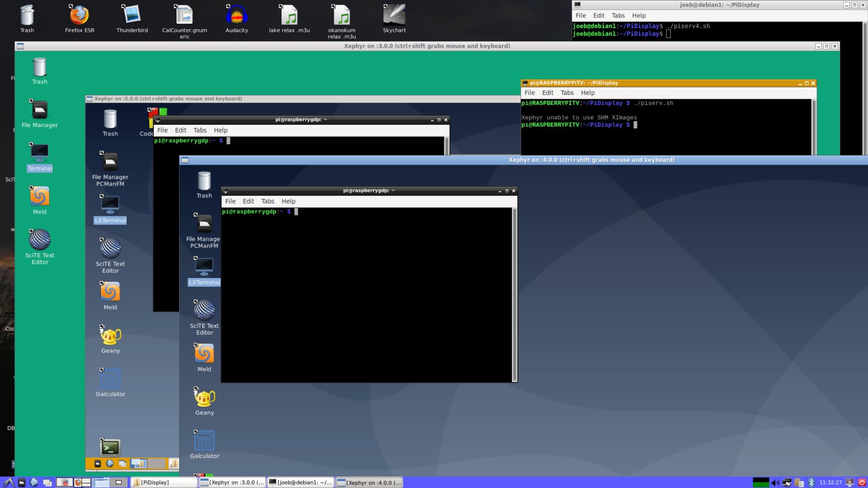Open SciTE Text Editor in the Xephyr :5.0.0 desktop
The width and height of the screenshot is (868, 488).
111,249
